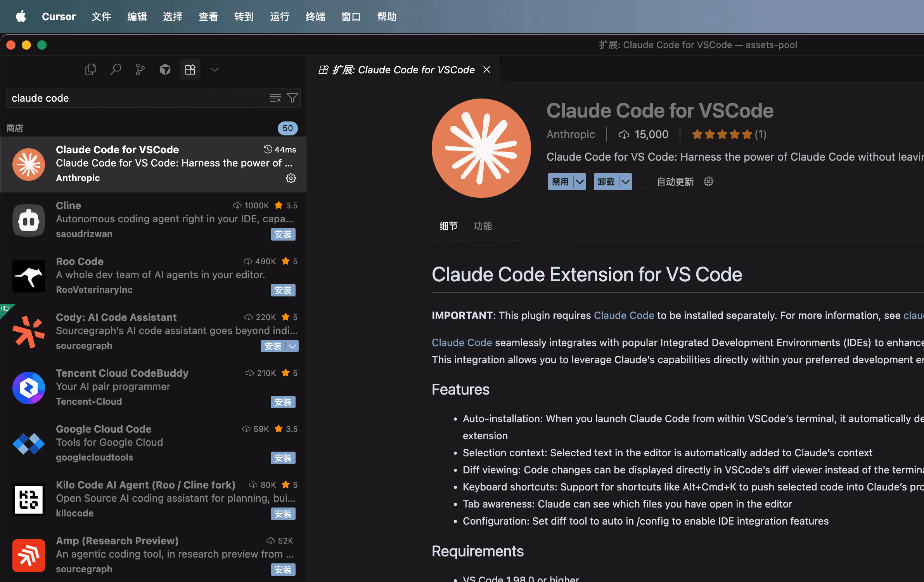The height and width of the screenshot is (582, 924).
Task: Open gear settings for Claude Code list item
Action: click(x=291, y=178)
